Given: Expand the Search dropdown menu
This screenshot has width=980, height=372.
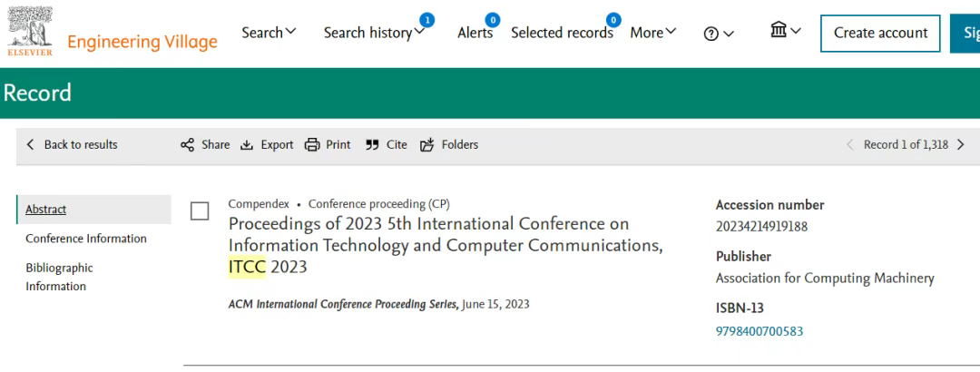Looking at the screenshot, I should (269, 33).
